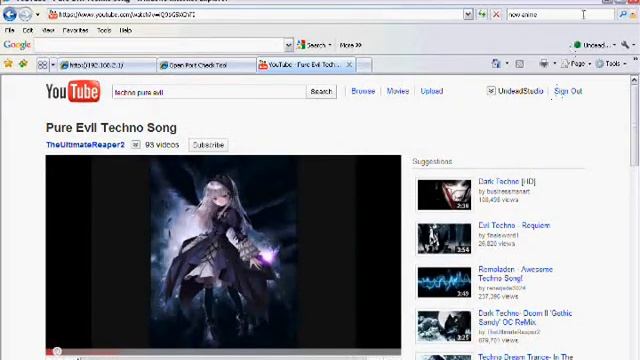Click the browser Forward arrow button
640x360 pixels.
click(25, 15)
